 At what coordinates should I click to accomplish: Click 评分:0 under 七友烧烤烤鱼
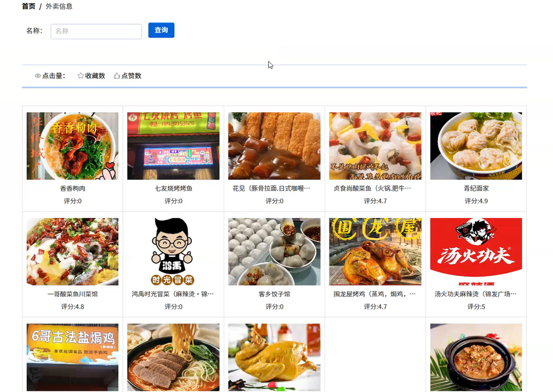(x=174, y=201)
